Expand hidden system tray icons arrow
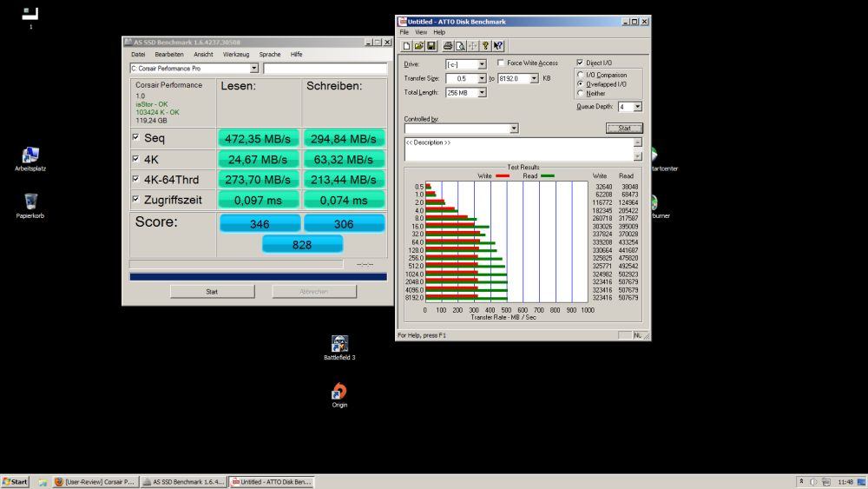This screenshot has height=489, width=868. (801, 482)
